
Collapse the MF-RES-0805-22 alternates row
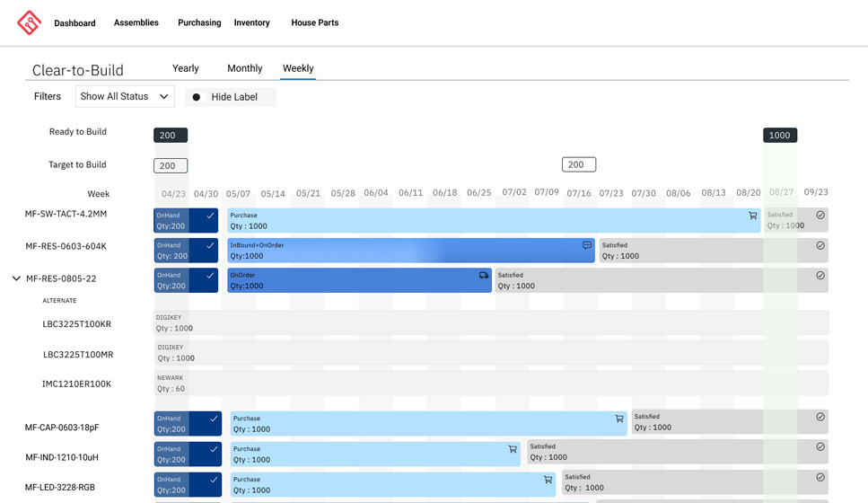(16, 278)
